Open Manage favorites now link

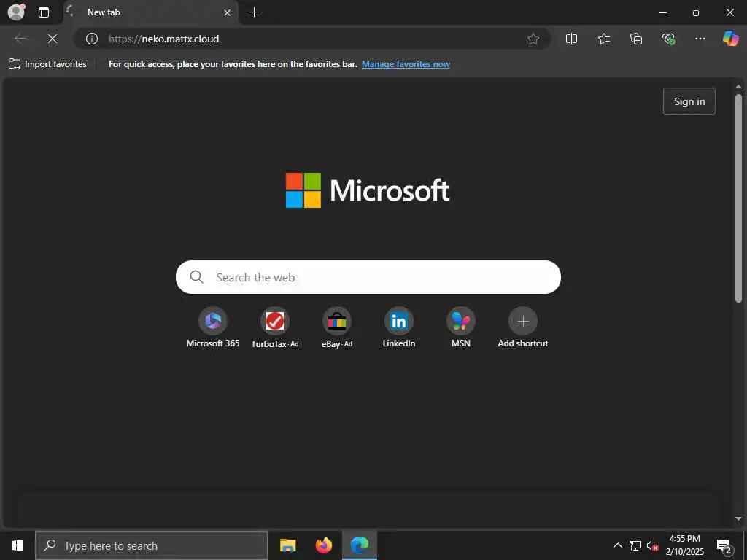[406, 64]
